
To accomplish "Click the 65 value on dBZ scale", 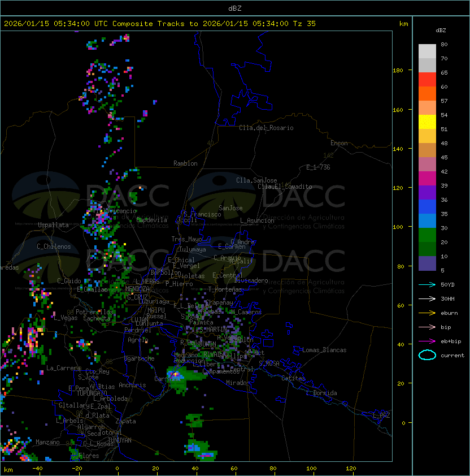I will 444,72.
